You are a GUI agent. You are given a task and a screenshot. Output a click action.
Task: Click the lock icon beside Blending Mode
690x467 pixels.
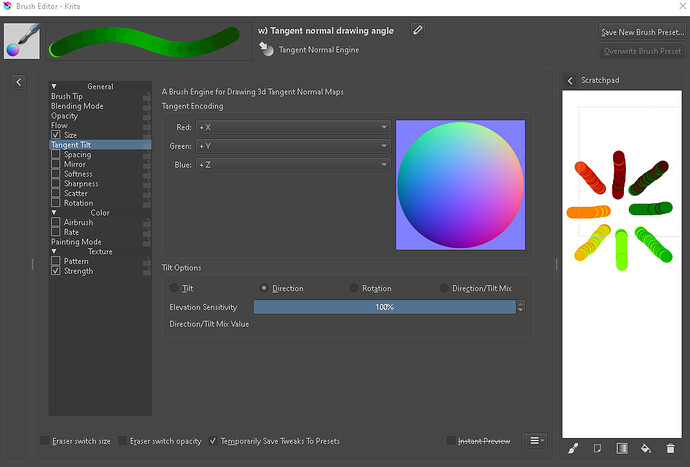coord(147,106)
